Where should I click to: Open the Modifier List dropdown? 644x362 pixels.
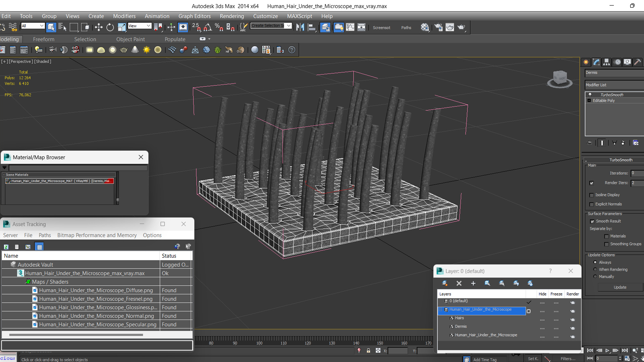tap(614, 85)
